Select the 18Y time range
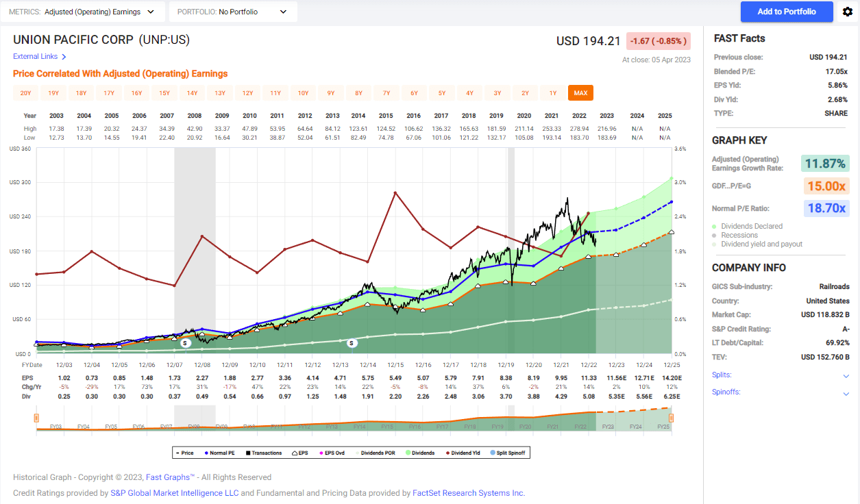The width and height of the screenshot is (860, 504). tap(81, 93)
